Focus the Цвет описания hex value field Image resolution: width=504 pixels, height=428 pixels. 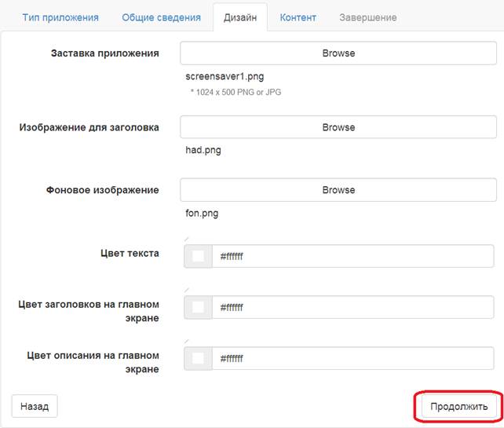tap(353, 358)
